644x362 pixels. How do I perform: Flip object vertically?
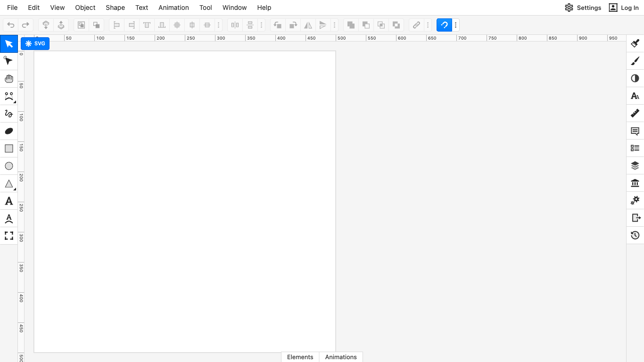[x=323, y=25]
